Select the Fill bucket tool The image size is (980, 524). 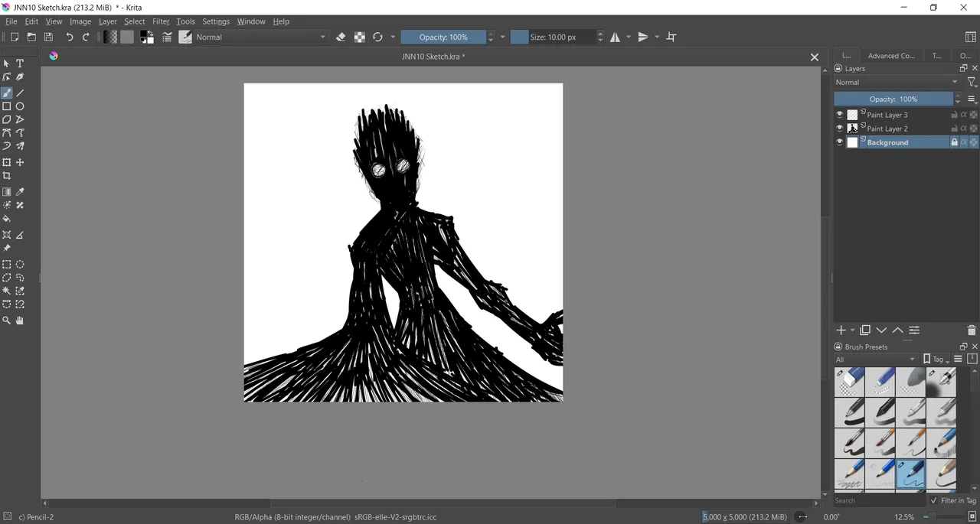point(7,219)
